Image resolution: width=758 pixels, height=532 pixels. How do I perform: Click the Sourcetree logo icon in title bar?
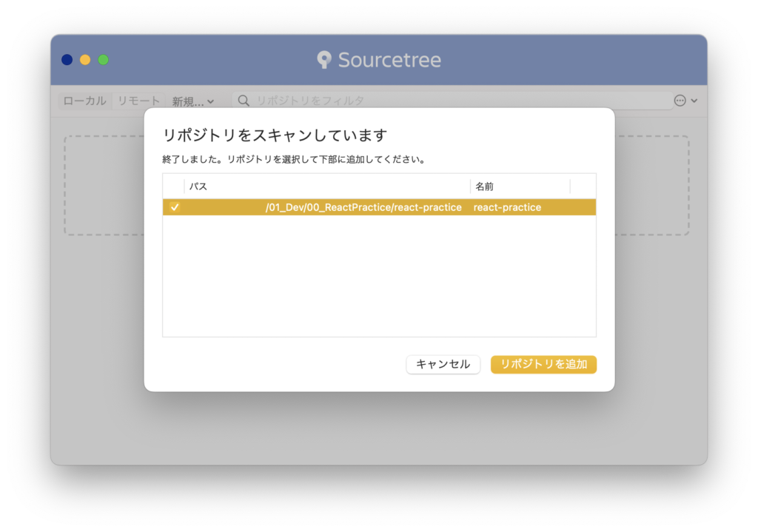tap(324, 60)
